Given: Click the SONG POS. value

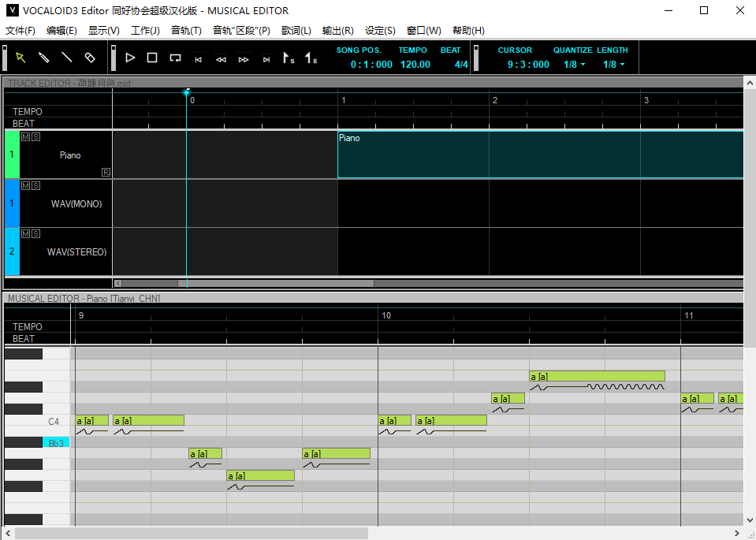Looking at the screenshot, I should point(371,65).
